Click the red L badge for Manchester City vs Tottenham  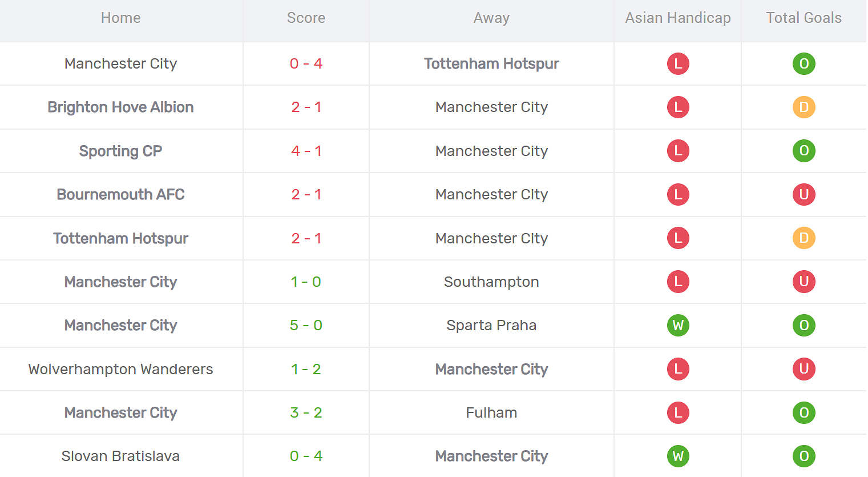click(x=677, y=63)
